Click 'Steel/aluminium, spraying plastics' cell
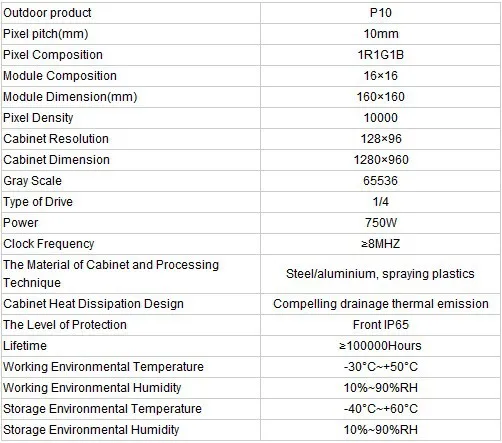Screen dimensions: 502x443 click(x=380, y=274)
